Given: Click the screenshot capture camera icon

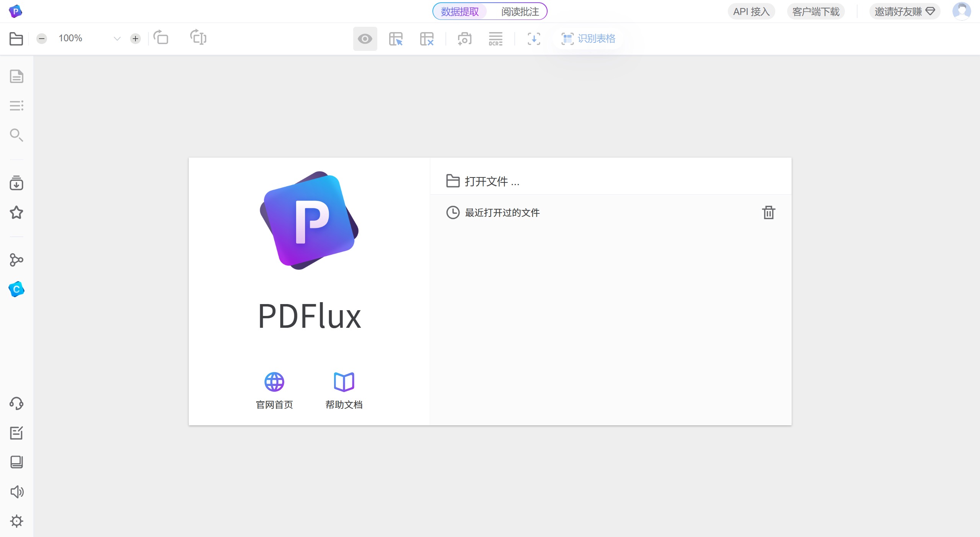Looking at the screenshot, I should [465, 39].
